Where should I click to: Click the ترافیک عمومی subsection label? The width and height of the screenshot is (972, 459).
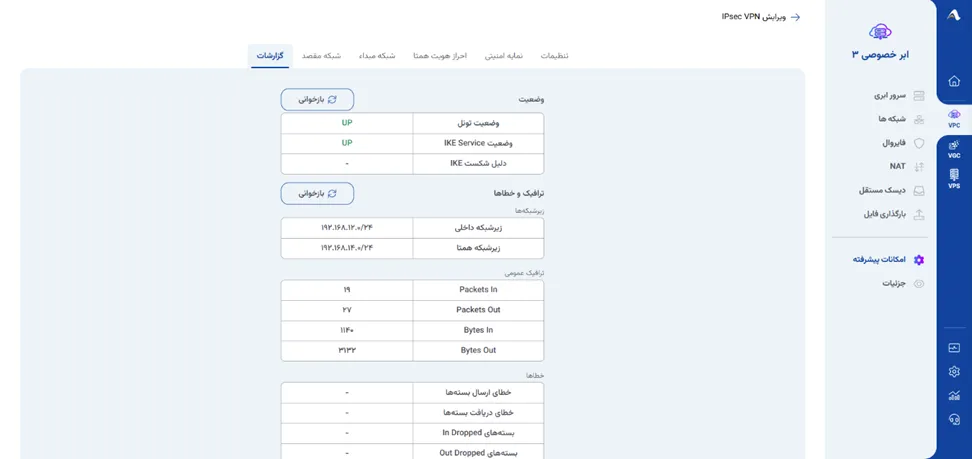[x=524, y=273]
